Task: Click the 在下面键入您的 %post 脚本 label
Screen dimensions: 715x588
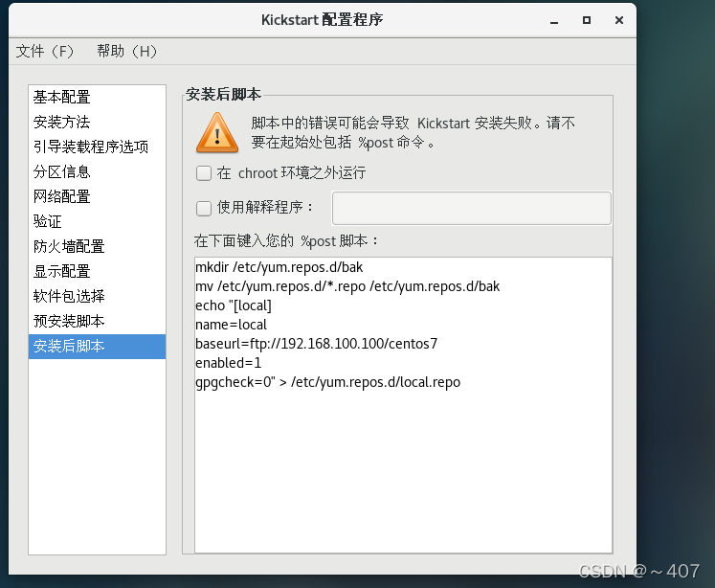Action: pos(286,241)
